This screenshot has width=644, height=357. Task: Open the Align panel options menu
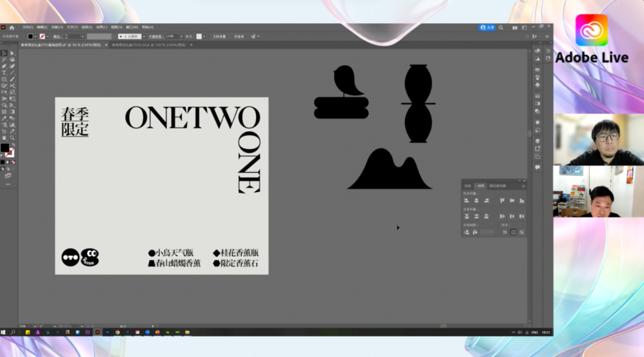point(523,186)
